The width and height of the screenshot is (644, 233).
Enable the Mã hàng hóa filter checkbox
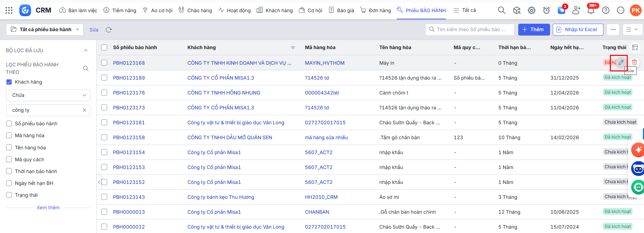[x=9, y=135]
